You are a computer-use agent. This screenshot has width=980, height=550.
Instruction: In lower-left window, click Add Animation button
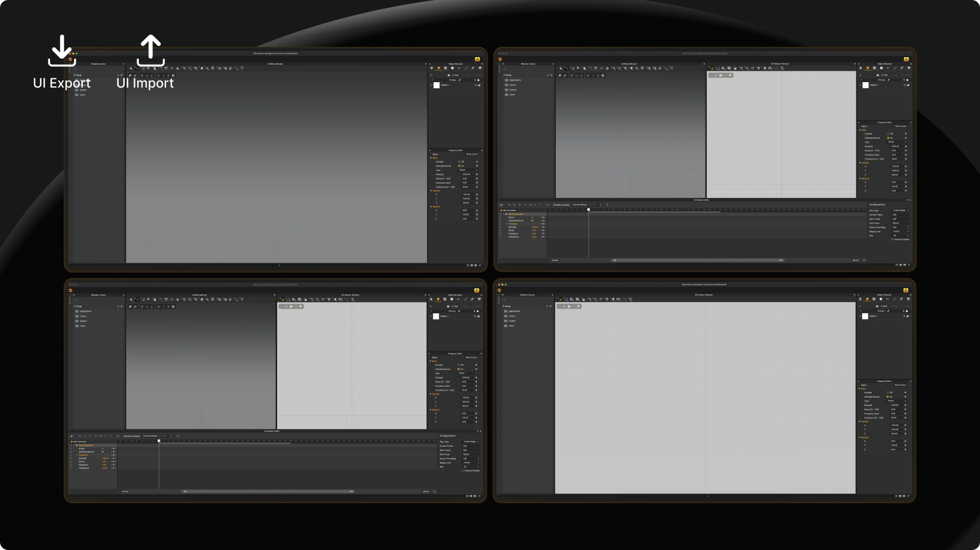coord(79,442)
